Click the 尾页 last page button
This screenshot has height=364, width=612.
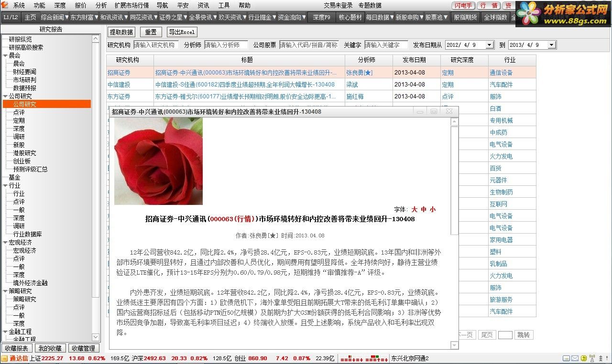[486, 335]
